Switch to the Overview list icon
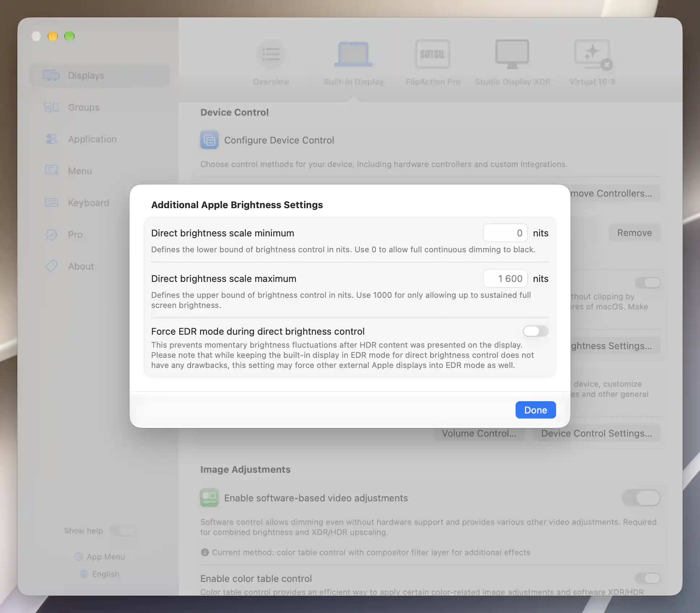 coord(271,54)
